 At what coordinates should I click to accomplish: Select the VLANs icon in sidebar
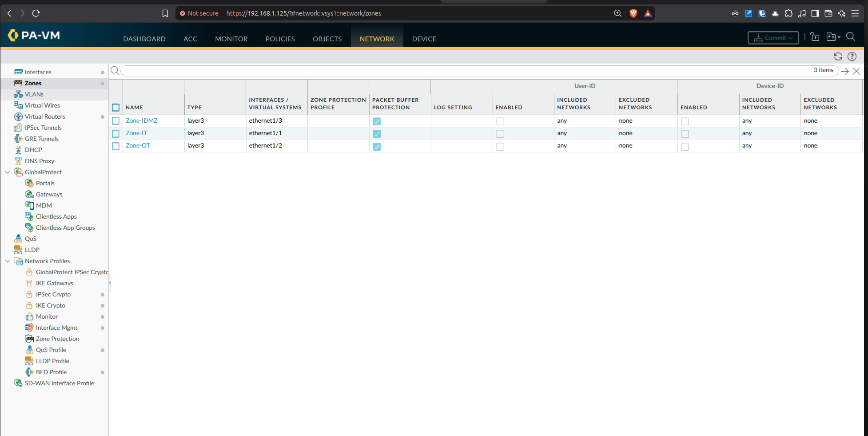[18, 94]
